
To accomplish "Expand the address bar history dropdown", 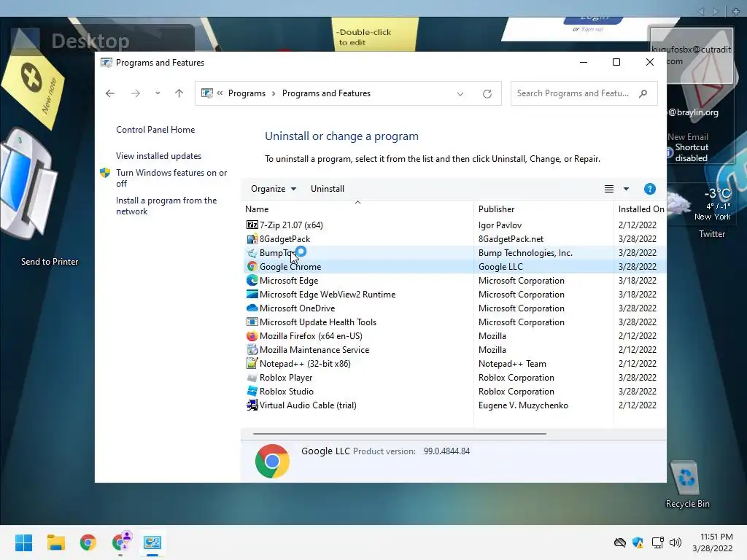I will click(460, 94).
